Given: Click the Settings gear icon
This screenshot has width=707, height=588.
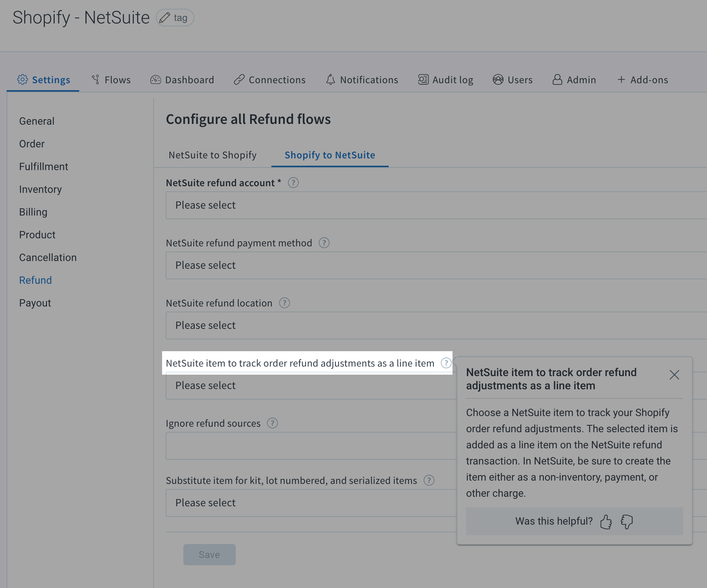Looking at the screenshot, I should coord(22,80).
